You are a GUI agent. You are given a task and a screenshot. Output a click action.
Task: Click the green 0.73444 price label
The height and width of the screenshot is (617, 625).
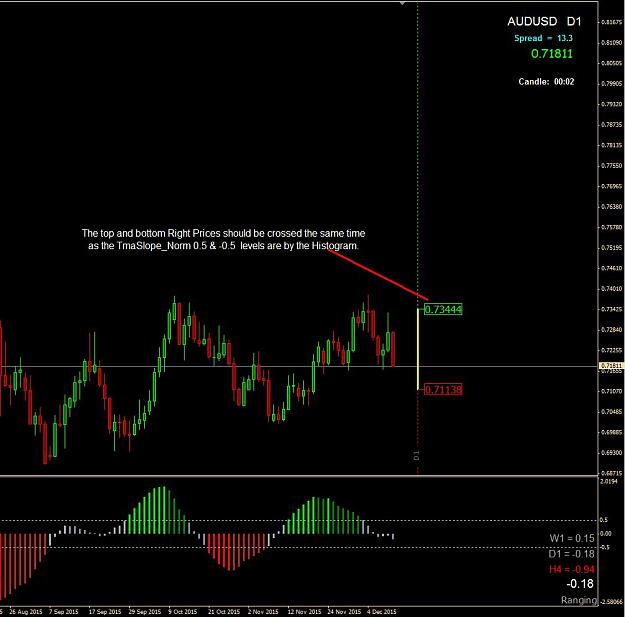coord(443,309)
